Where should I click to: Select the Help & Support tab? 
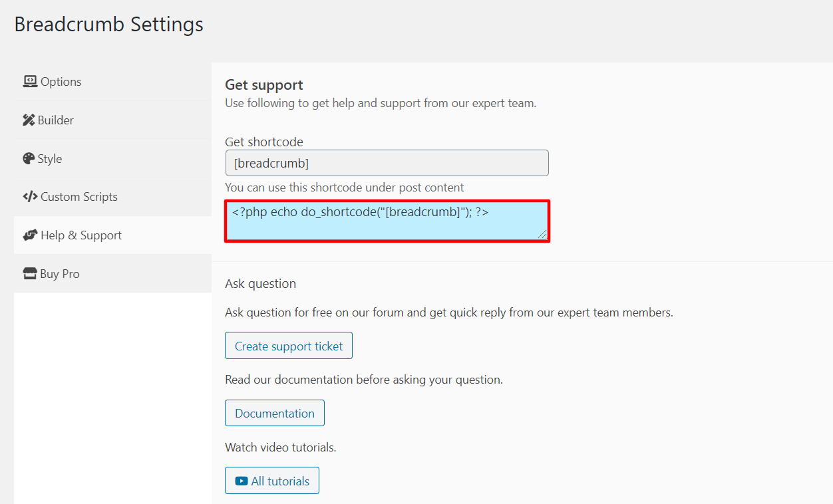[x=81, y=235]
